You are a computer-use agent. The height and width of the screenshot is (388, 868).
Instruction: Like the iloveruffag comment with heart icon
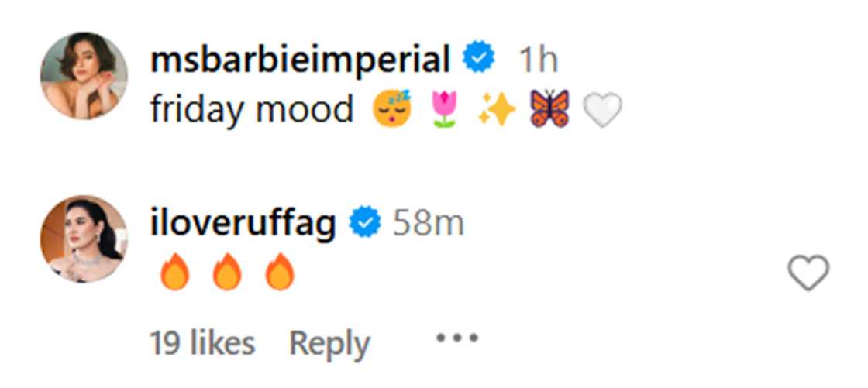[808, 273]
